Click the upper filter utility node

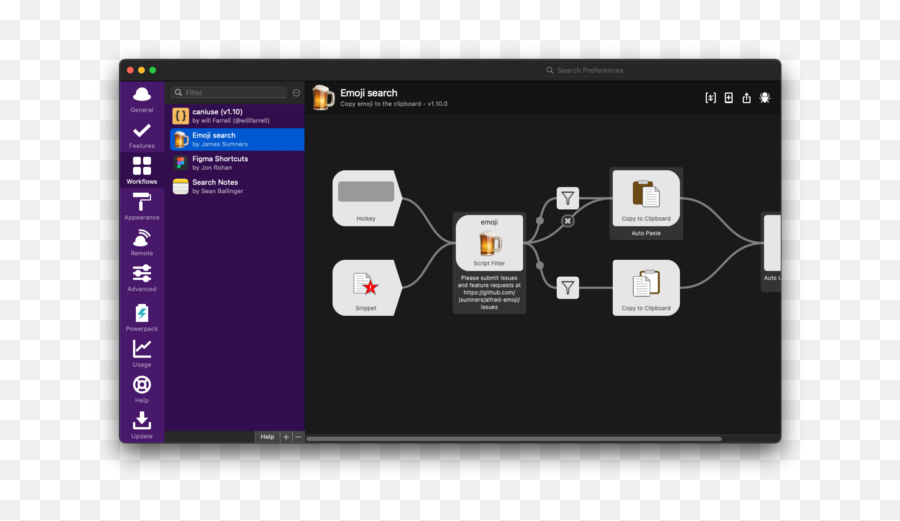coord(567,199)
